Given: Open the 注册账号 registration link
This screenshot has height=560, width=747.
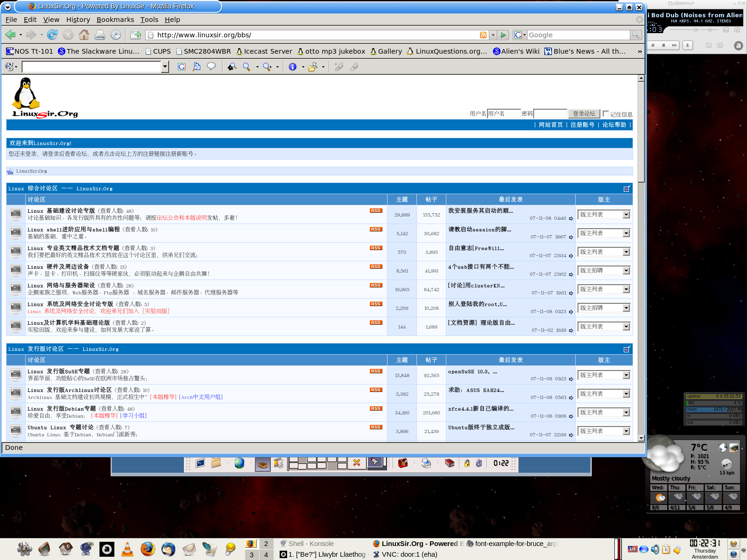Looking at the screenshot, I should pos(582,125).
